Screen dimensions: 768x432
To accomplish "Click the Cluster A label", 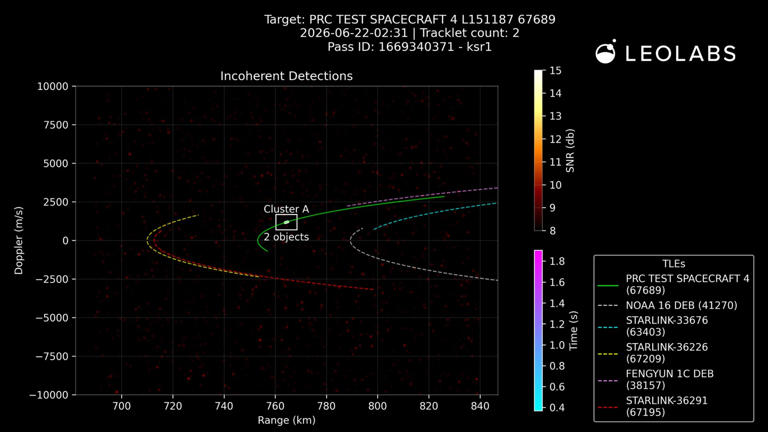I will pos(286,209).
